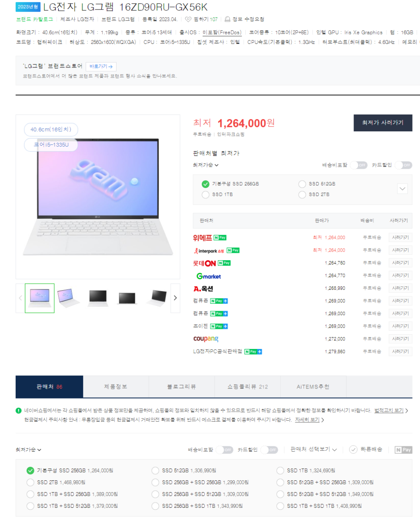Toggle upper 배송비포함 switch
The height and width of the screenshot is (523, 420).
pos(359,165)
